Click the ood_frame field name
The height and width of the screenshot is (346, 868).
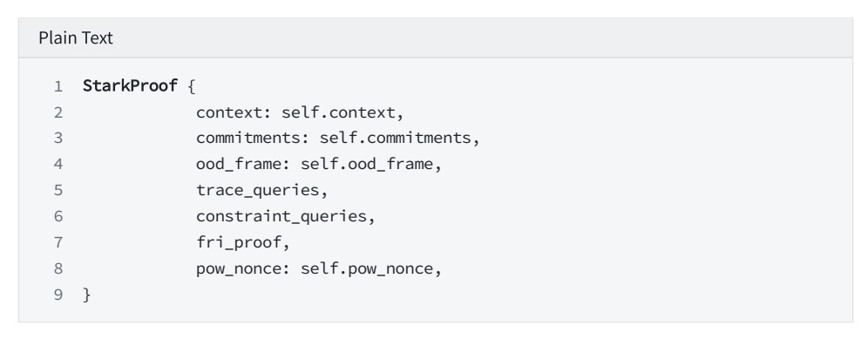coord(239,164)
